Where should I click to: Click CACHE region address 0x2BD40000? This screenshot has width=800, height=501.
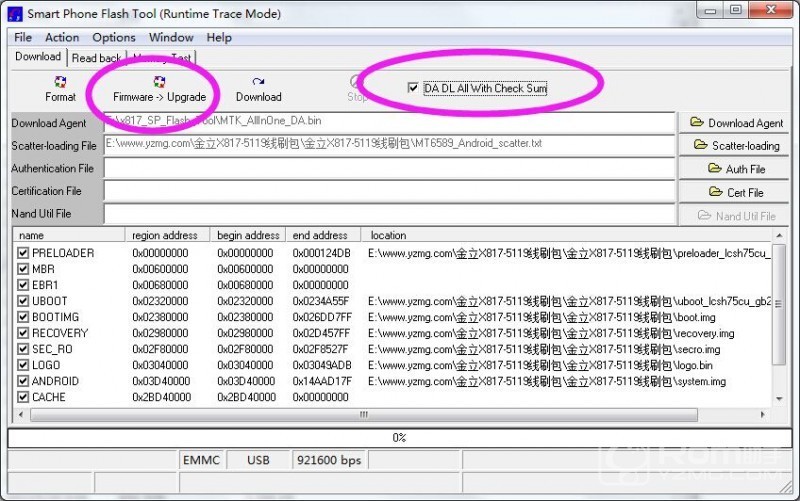click(161, 397)
